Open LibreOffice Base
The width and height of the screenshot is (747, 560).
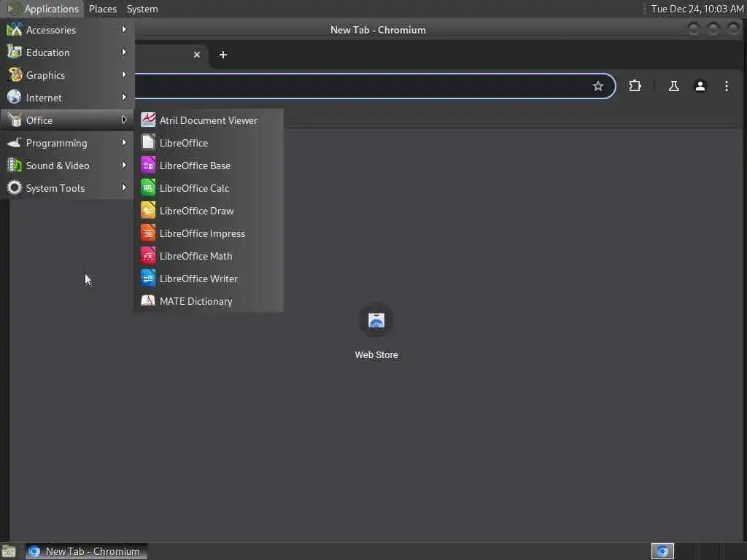209,166
